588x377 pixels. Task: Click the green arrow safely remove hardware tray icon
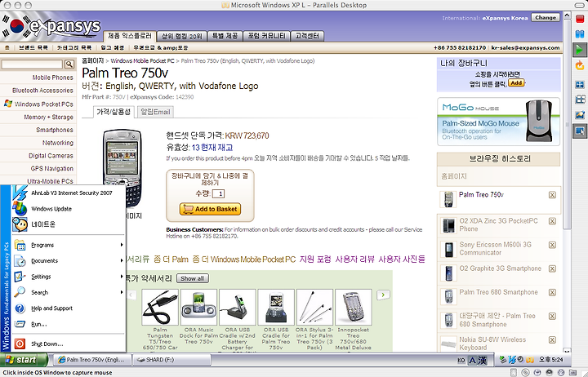tap(503, 360)
